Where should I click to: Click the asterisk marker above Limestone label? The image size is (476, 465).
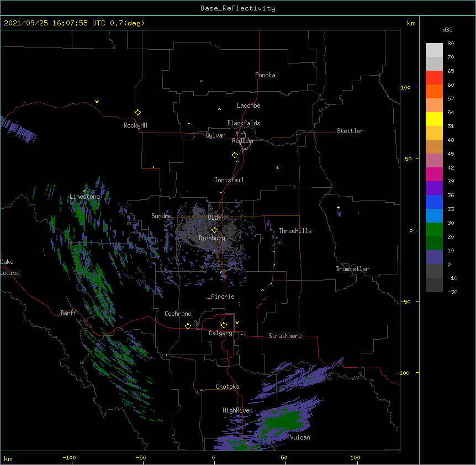[x=85, y=191]
